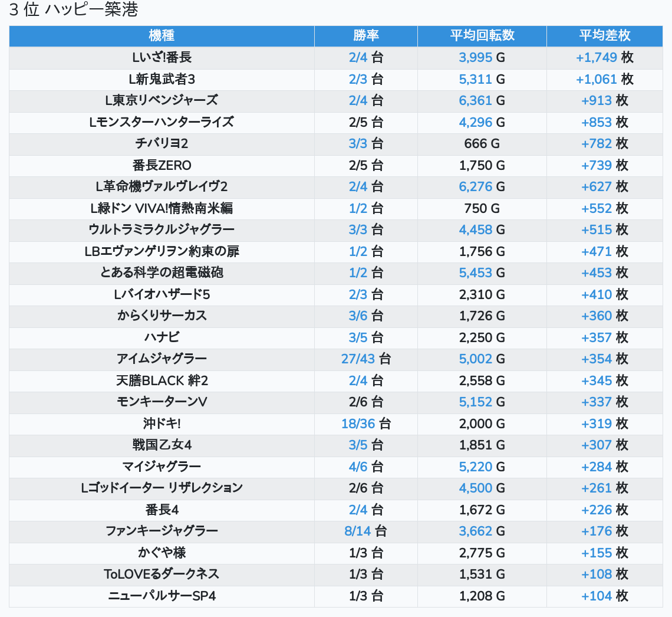Select the Lいざ!番長 machine name
The image size is (672, 617).
tap(162, 57)
